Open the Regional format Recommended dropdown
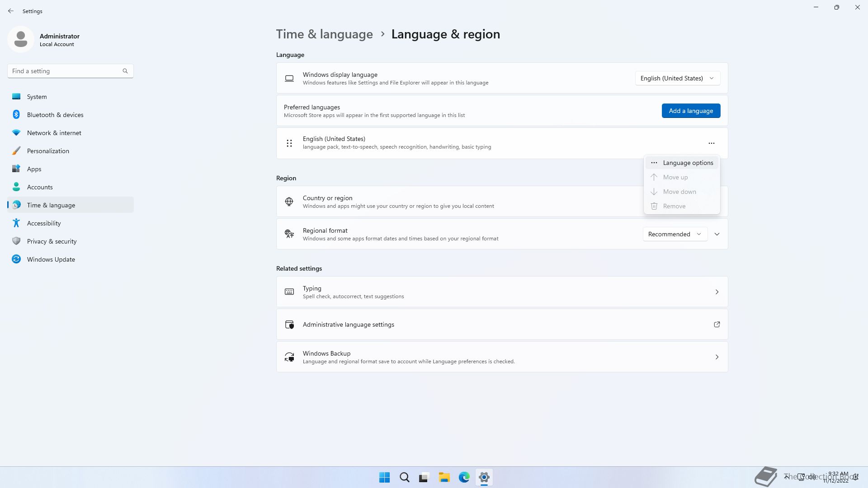This screenshot has height=488, width=868. click(675, 234)
